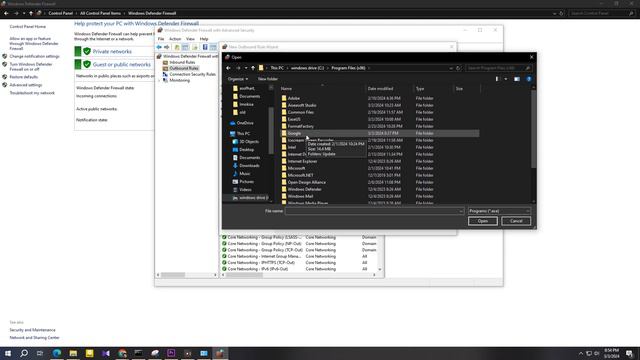Viewport: 640px width, 360px height.
Task: Expand address bar previous locations chevron
Action: click(x=451, y=68)
